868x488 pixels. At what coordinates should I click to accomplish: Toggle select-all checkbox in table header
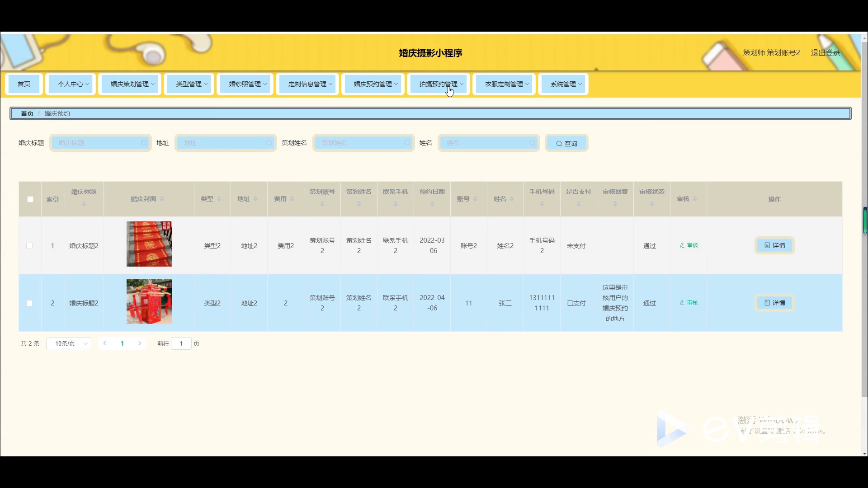(30, 199)
